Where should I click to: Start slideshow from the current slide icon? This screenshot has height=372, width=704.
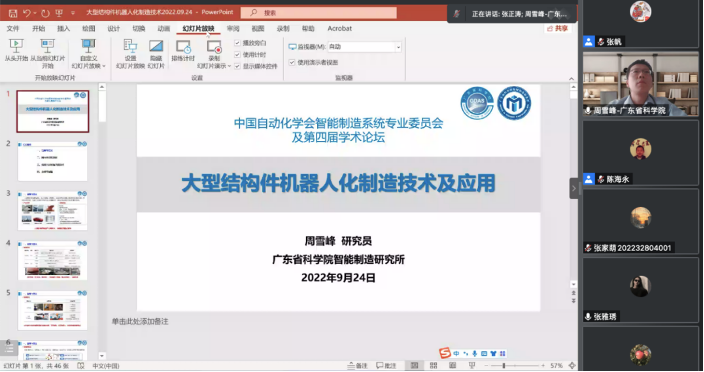pos(48,46)
